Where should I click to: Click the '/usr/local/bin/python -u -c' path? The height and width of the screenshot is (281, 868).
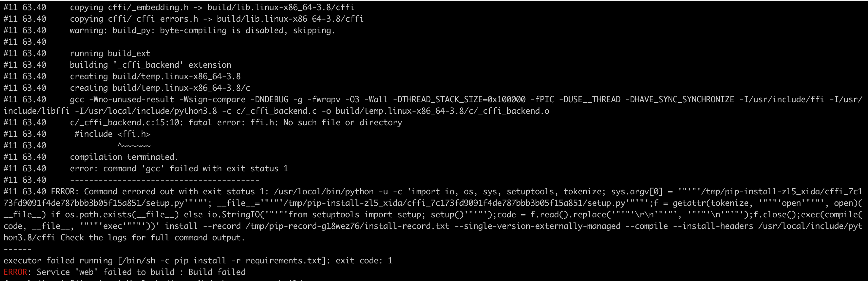338,192
